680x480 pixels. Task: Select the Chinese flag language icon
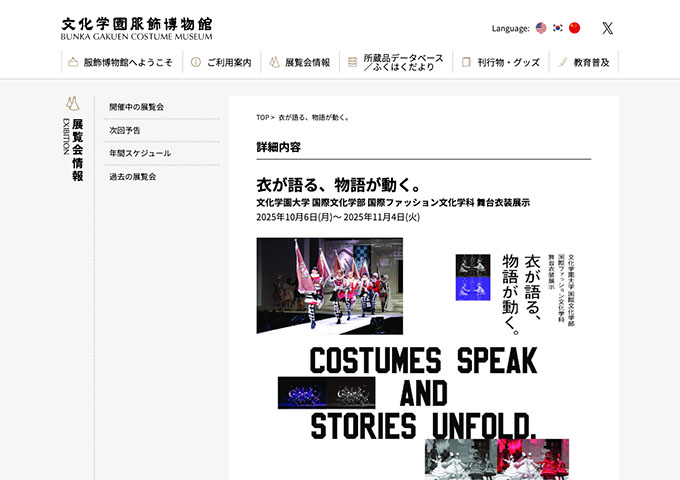pos(574,28)
